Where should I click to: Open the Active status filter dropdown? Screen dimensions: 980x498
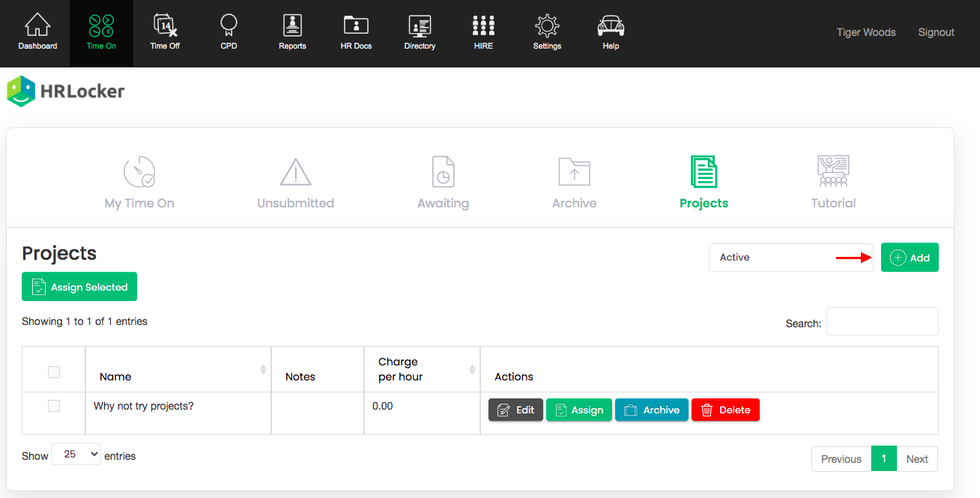pyautogui.click(x=790, y=257)
